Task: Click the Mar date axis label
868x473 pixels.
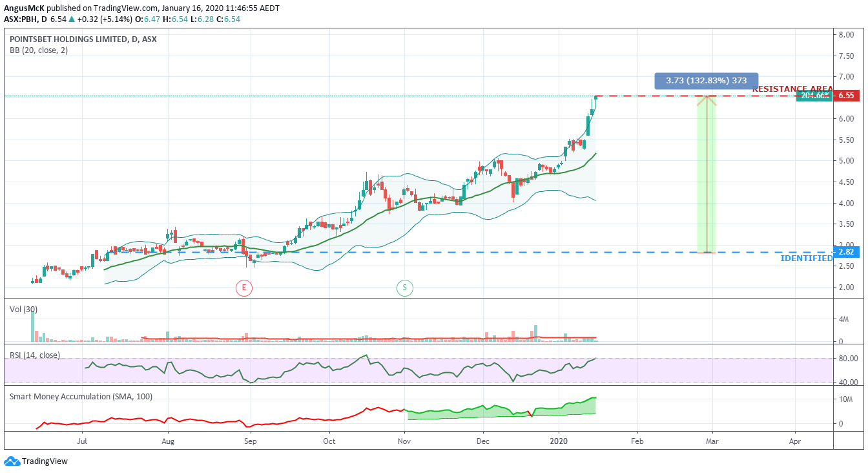Action: [712, 442]
